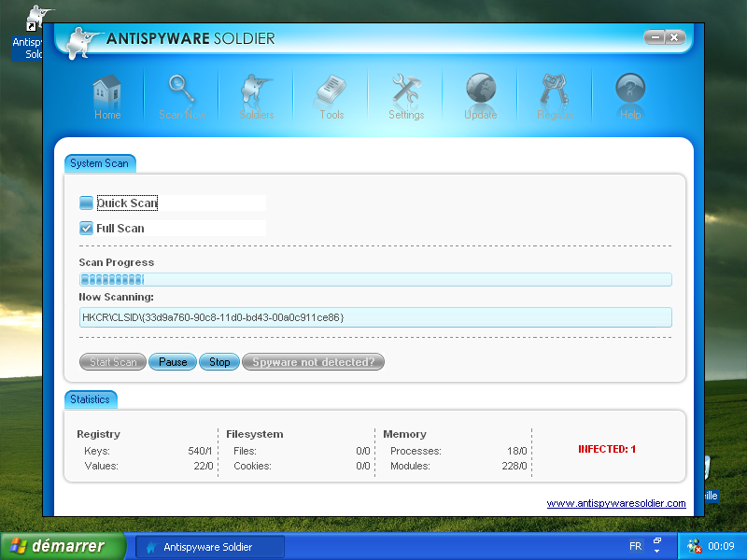The image size is (747, 560).
Task: Pause the running scan
Action: click(x=173, y=362)
